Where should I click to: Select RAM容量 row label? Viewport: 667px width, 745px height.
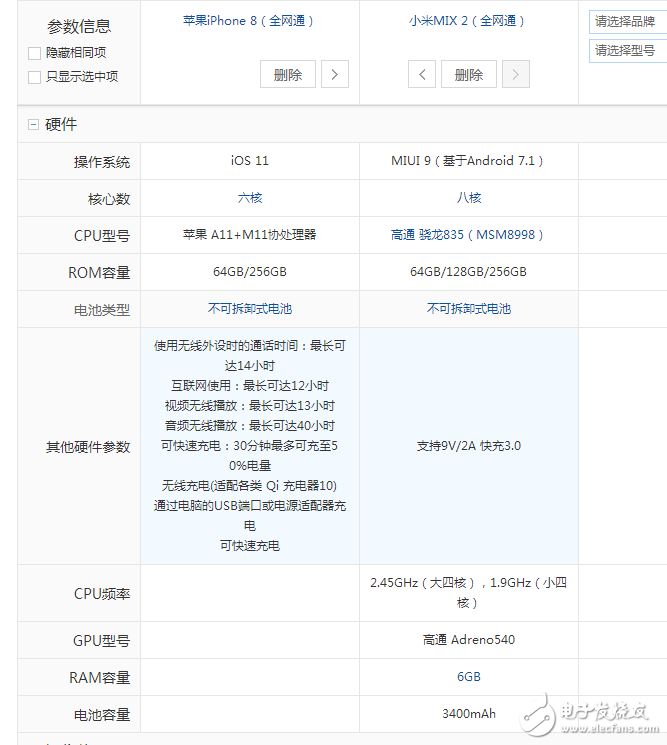pyautogui.click(x=99, y=678)
